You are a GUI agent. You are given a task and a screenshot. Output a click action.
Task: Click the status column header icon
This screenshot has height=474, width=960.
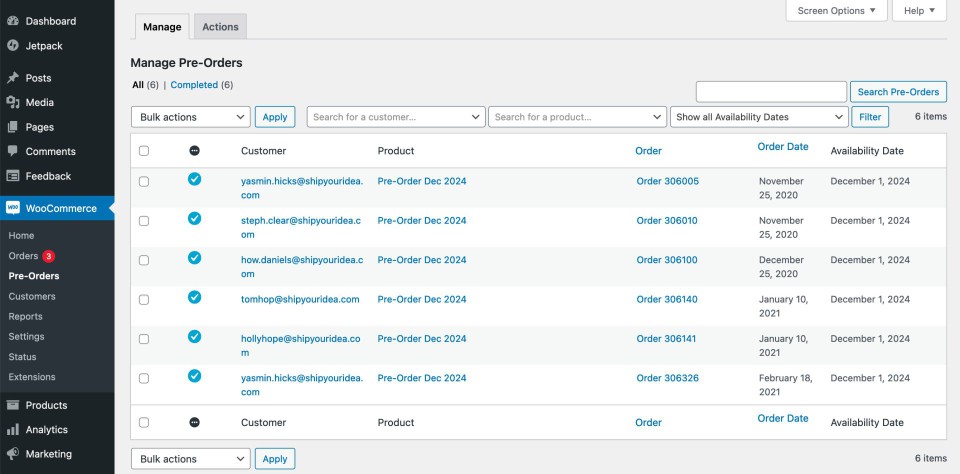point(194,151)
